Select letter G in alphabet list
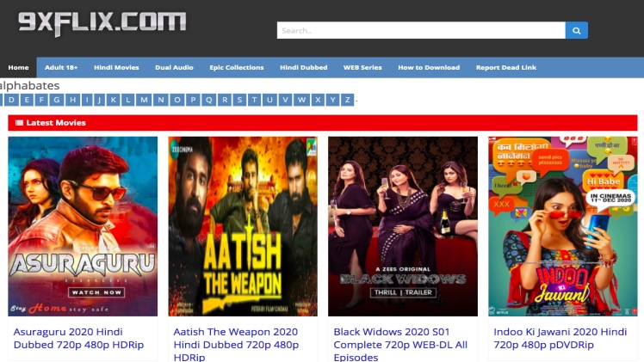644x362 pixels. coord(56,100)
